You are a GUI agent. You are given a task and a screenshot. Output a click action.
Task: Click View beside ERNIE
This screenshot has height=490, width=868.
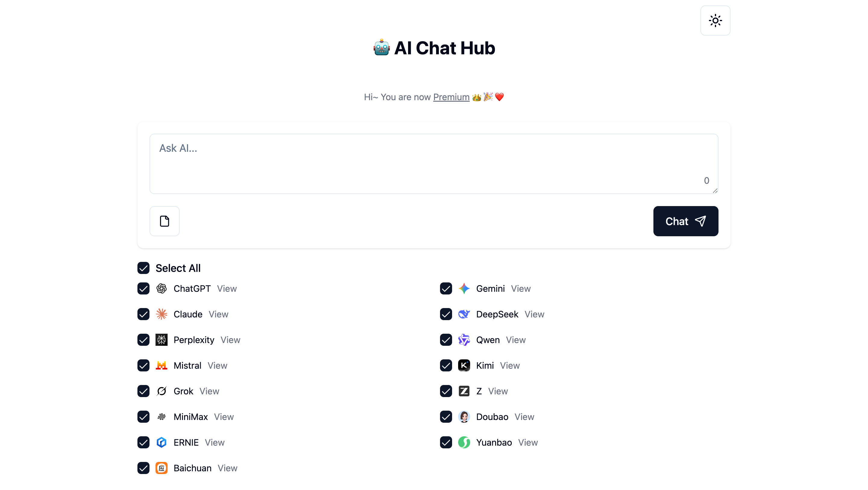point(215,442)
